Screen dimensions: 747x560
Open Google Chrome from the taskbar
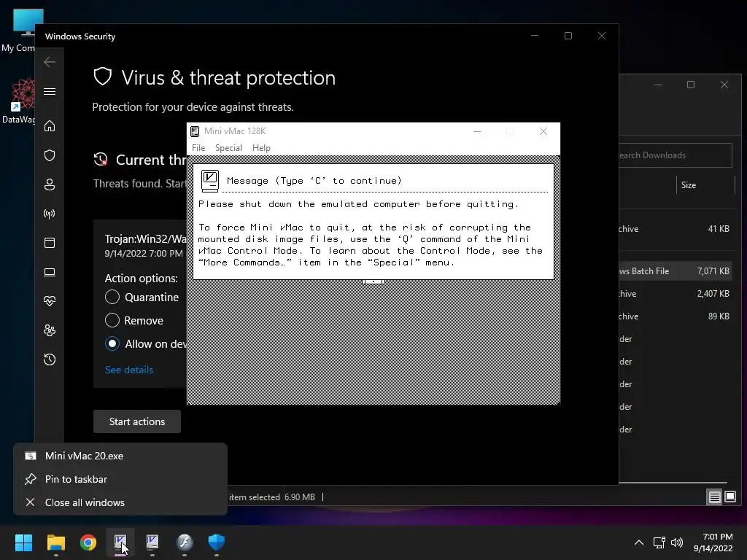(x=88, y=542)
